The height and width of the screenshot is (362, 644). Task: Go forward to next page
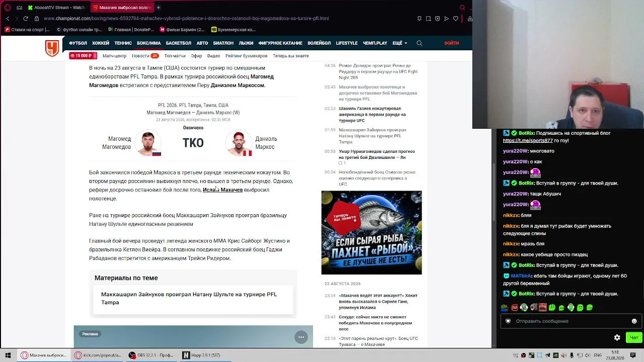(16, 19)
